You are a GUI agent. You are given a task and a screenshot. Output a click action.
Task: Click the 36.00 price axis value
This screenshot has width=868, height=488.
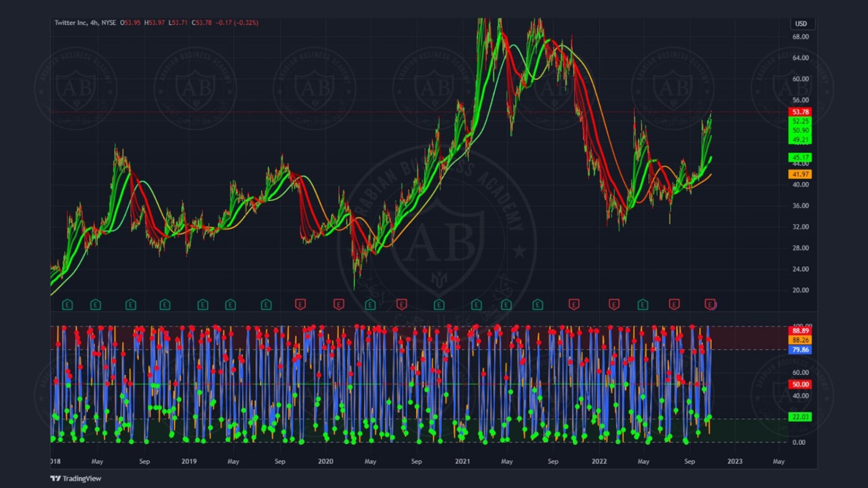coord(801,206)
